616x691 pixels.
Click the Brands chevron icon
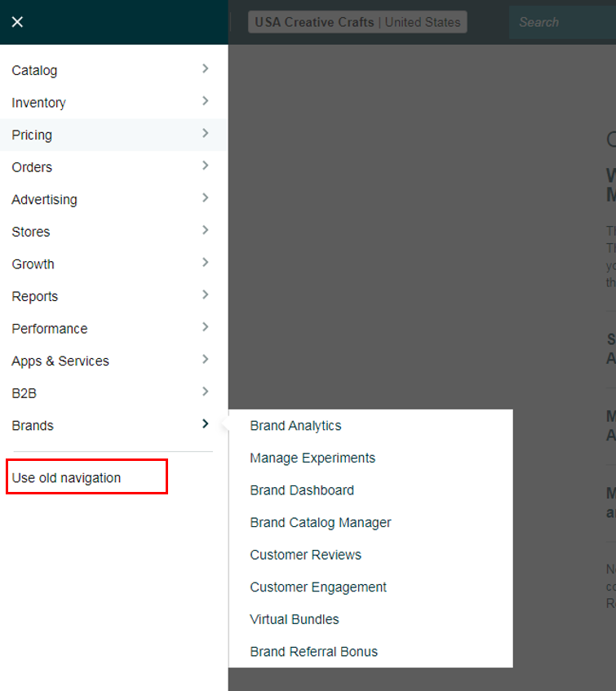pos(206,423)
